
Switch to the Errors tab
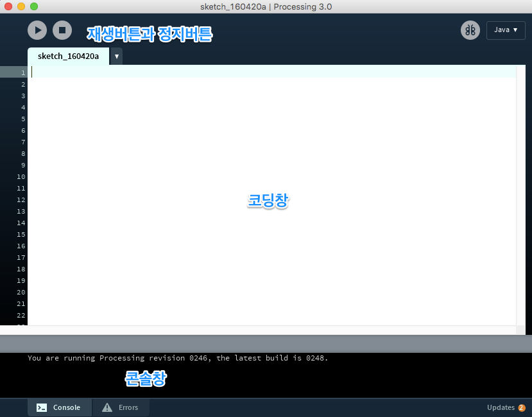click(121, 407)
